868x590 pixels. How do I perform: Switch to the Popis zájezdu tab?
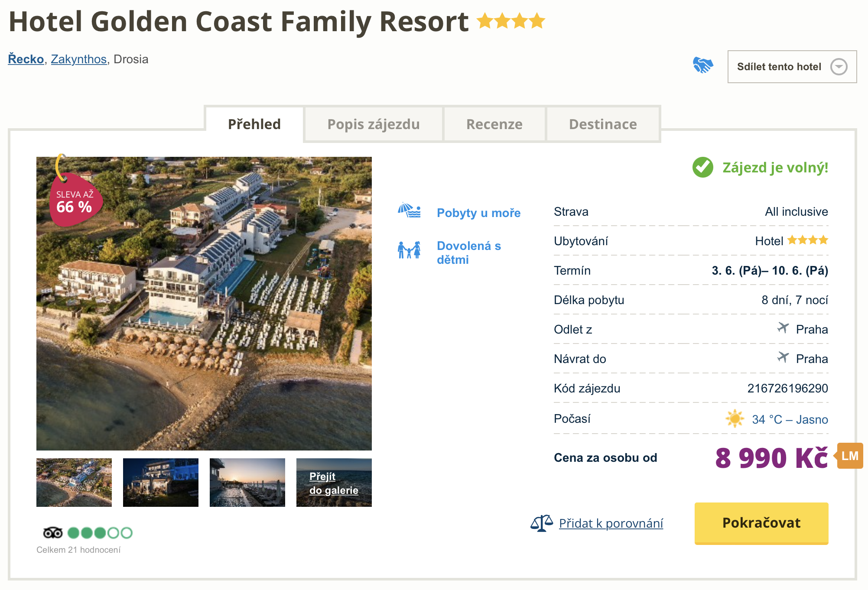coord(373,124)
